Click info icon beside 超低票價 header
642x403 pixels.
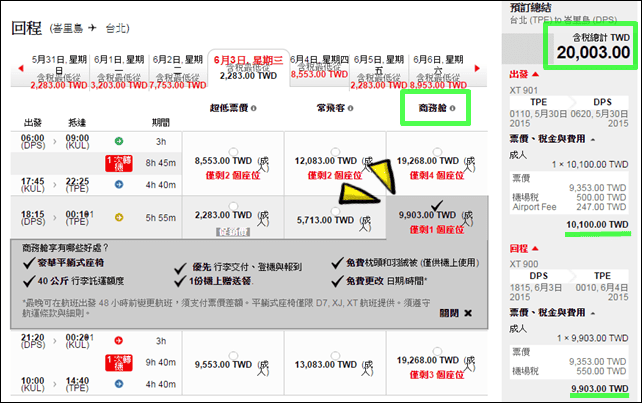pos(253,108)
